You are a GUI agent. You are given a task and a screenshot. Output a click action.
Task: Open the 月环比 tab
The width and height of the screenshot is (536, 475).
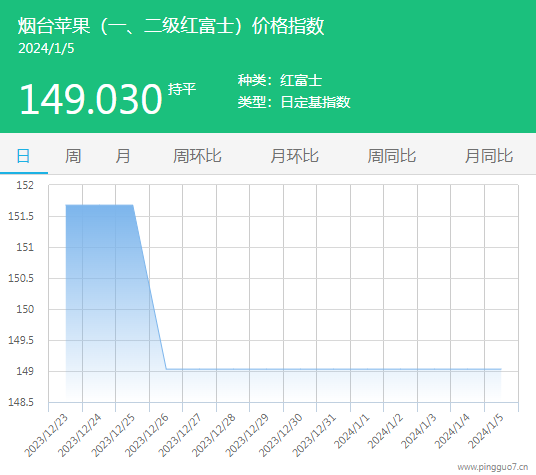pos(294,156)
